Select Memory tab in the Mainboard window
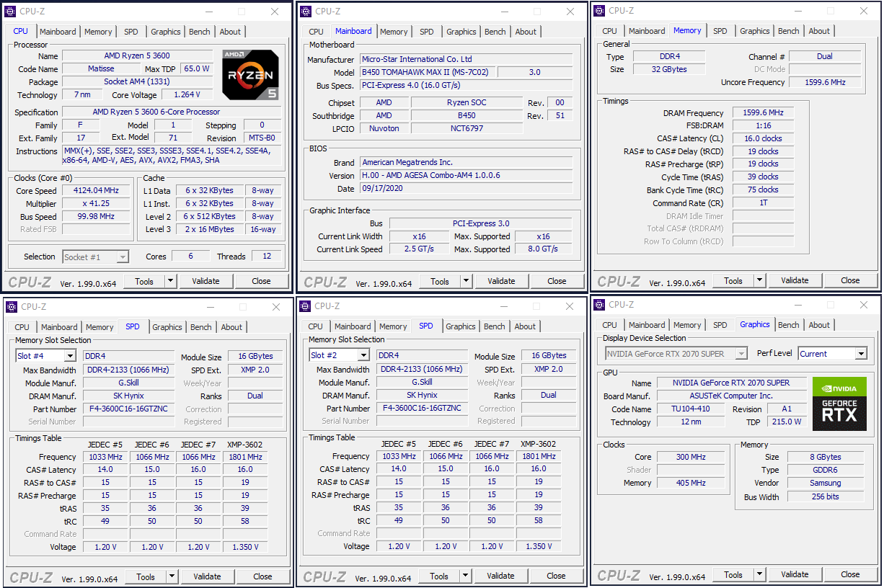Viewport: 884px width, 588px height. (x=394, y=32)
